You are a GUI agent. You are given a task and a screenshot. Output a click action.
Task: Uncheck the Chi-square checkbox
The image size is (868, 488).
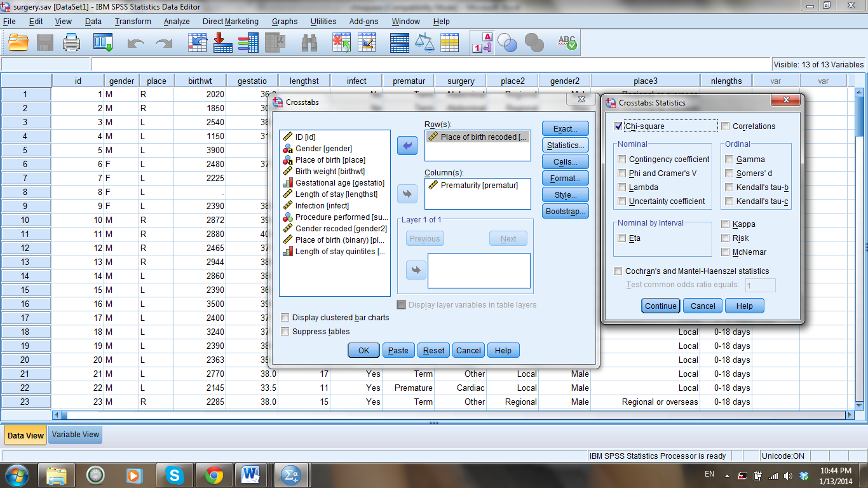618,126
